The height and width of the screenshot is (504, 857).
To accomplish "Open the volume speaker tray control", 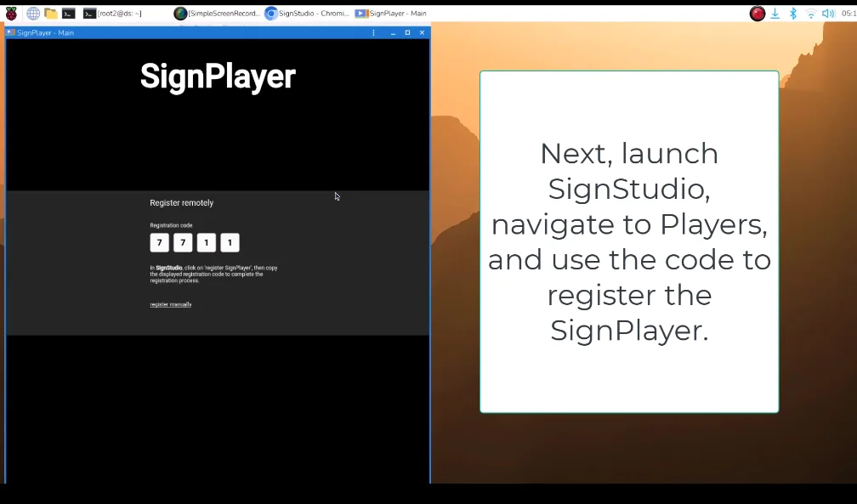I will click(x=829, y=14).
